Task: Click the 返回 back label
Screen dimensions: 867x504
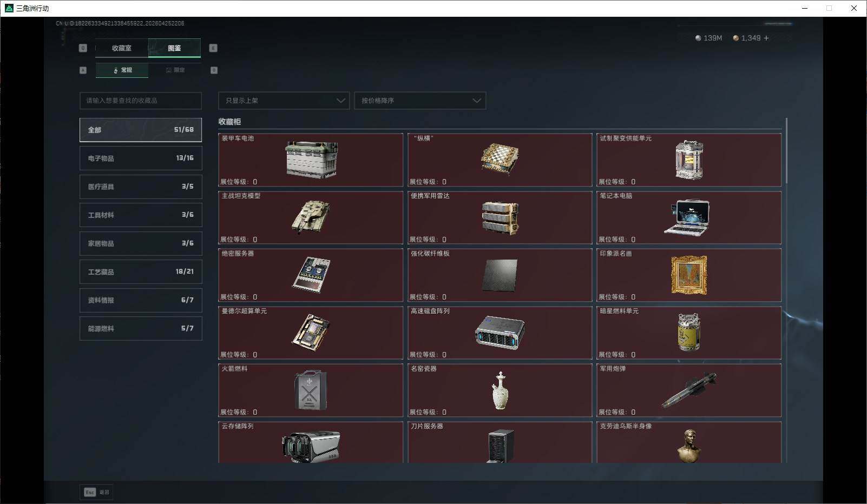Action: pos(104,492)
